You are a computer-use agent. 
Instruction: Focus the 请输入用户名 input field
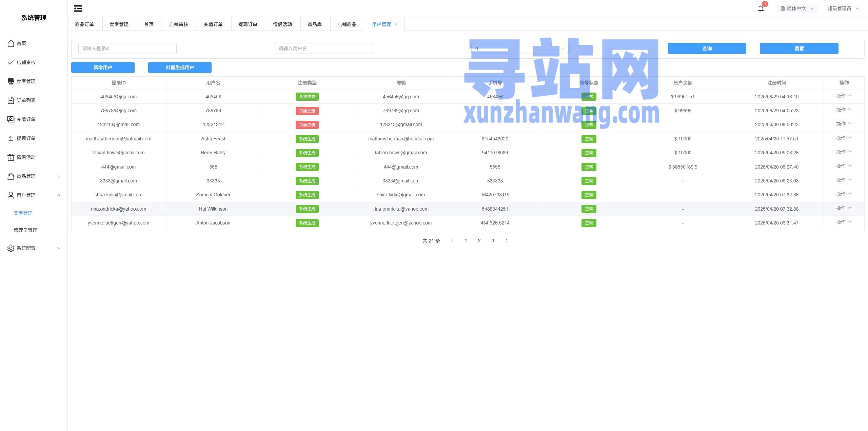point(324,48)
